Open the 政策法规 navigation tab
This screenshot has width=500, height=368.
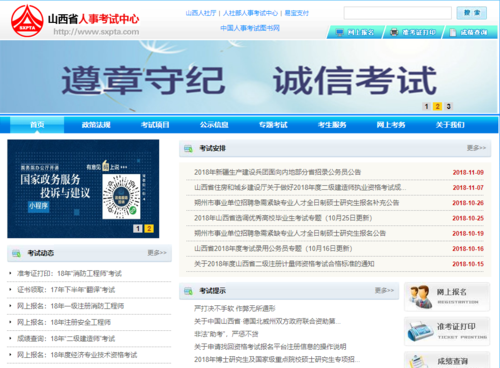96,125
